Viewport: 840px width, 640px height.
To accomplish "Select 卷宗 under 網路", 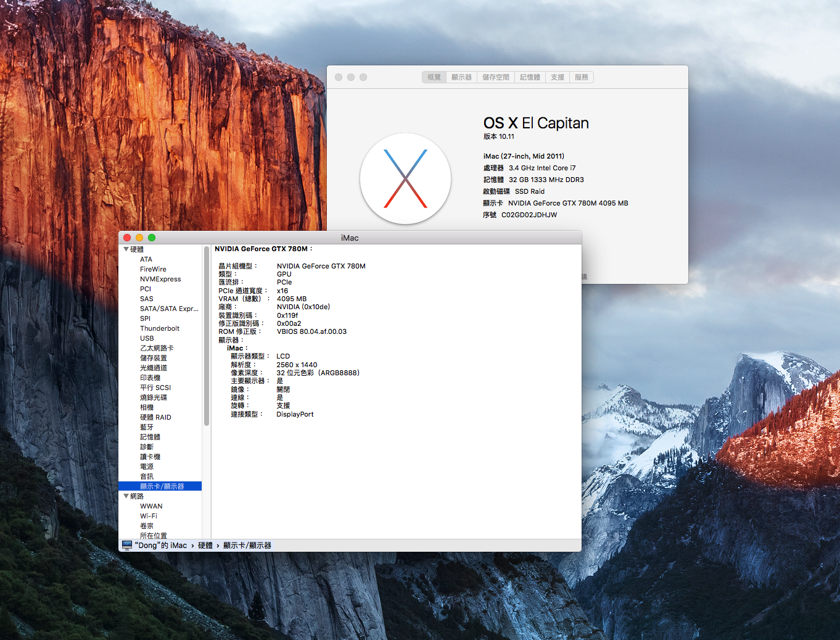I will tap(147, 526).
